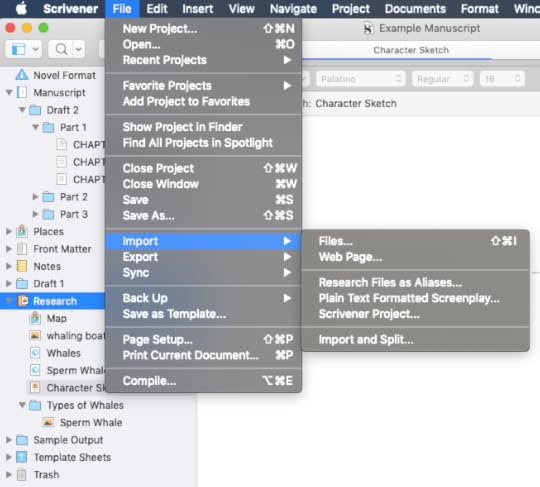The image size is (540, 487).
Task: Collapse the Manuscript tree item
Action: pos(9,92)
